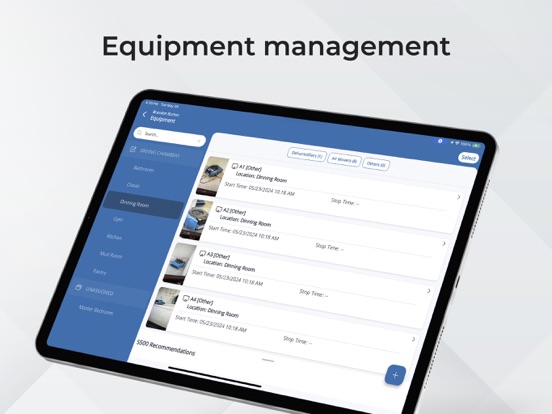Click the Unassigned section icon

79,288
